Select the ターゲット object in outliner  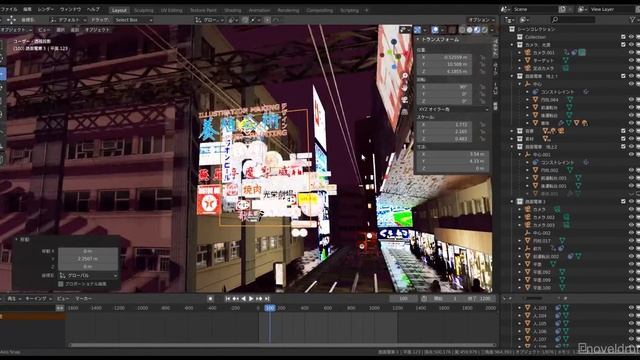(x=543, y=60)
